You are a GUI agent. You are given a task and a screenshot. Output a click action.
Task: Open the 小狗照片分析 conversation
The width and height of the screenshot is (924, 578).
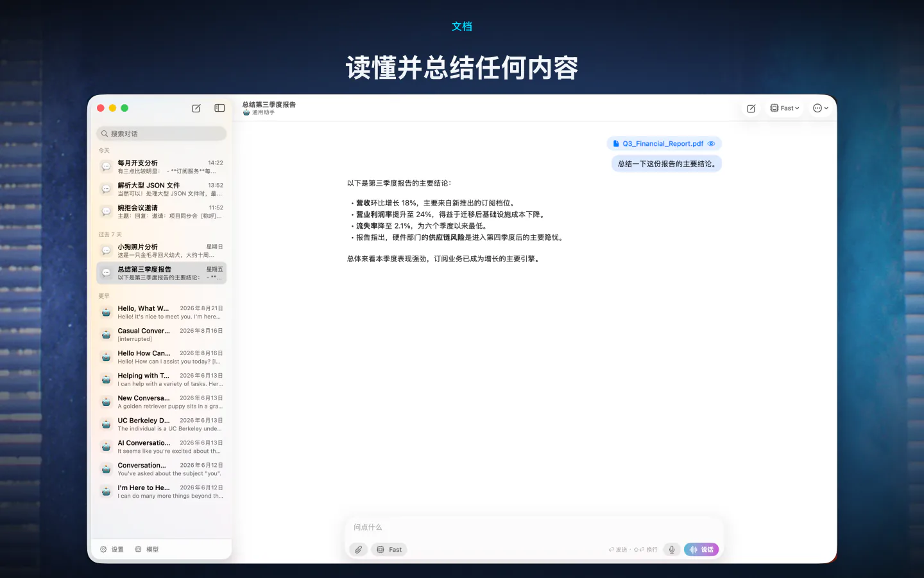[x=161, y=251]
